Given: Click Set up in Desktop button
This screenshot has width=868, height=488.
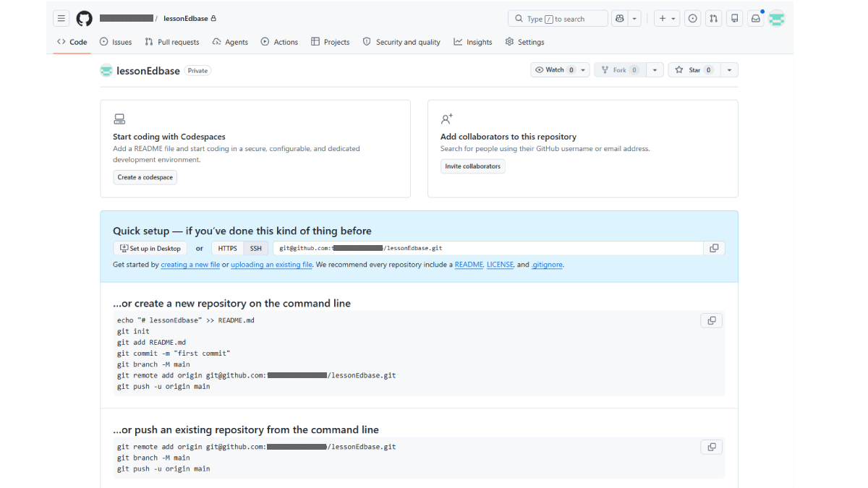Looking at the screenshot, I should [x=150, y=249].
